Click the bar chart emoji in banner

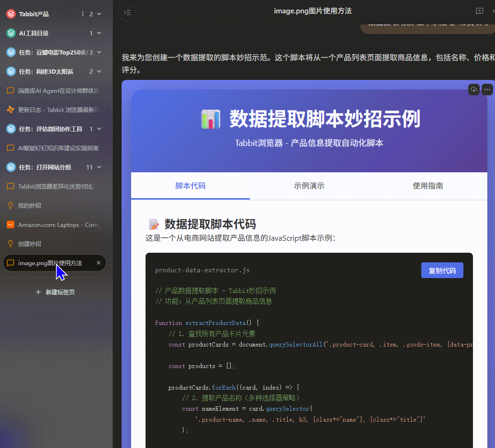coord(211,119)
